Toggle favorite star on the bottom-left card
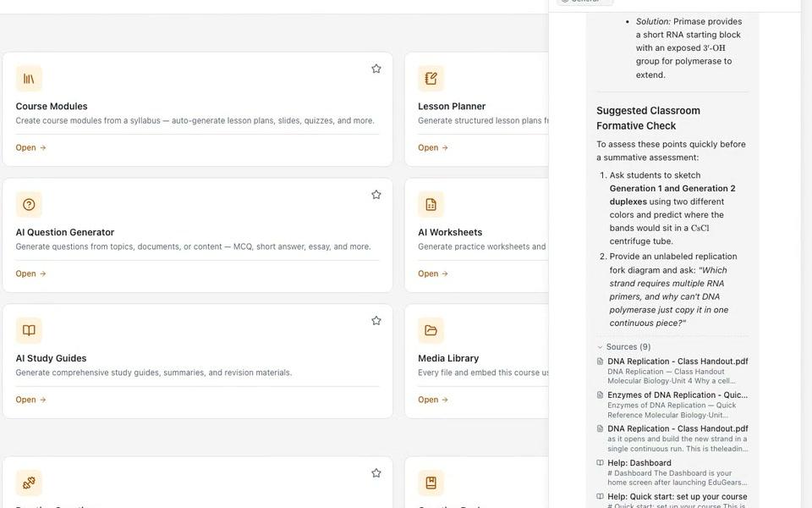This screenshot has height=508, width=812. (x=376, y=472)
